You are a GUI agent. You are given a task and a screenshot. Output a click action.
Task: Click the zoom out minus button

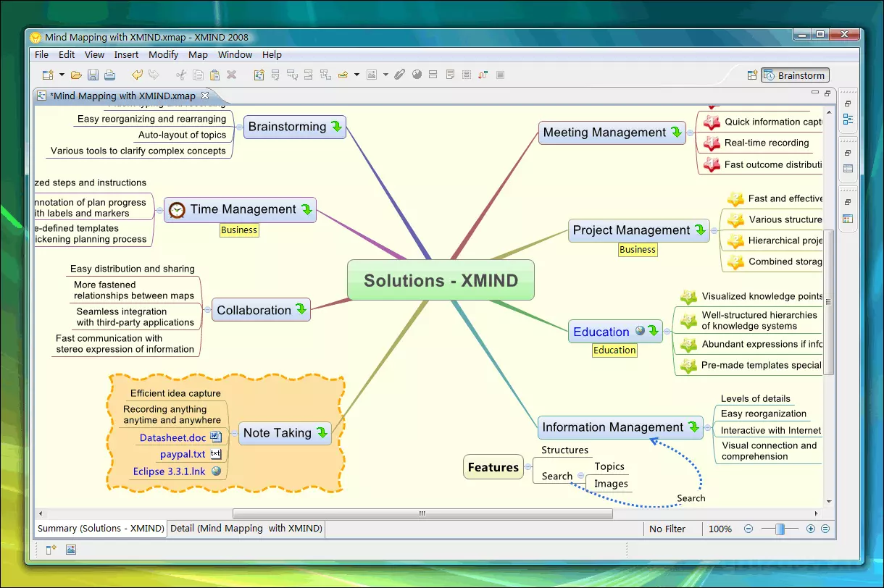coord(749,529)
